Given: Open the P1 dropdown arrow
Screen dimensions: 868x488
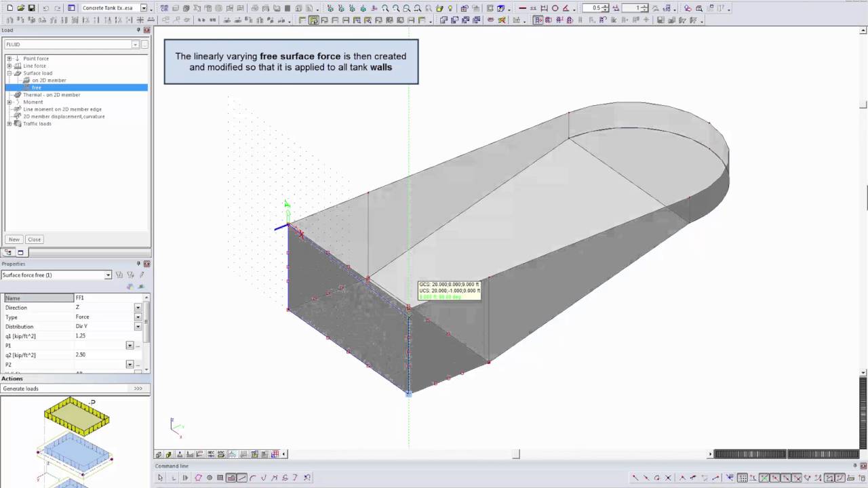Looking at the screenshot, I should (130, 346).
